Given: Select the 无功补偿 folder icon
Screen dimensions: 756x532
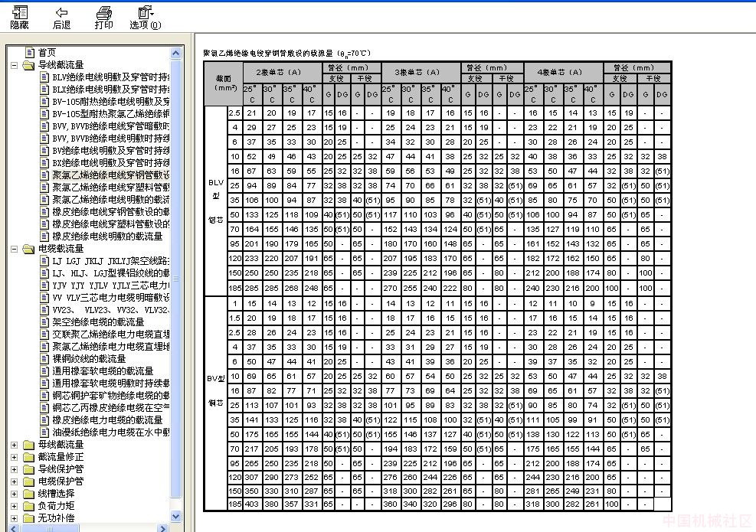Looking at the screenshot, I should (x=29, y=518).
